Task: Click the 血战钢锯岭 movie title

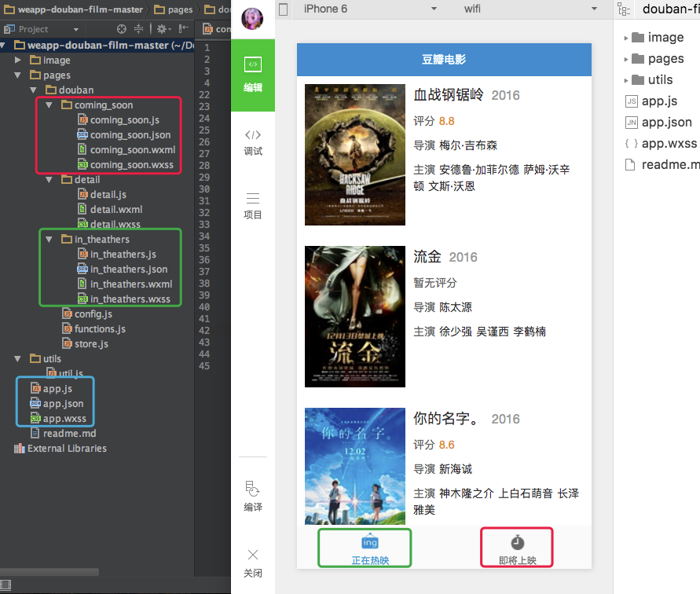Action: pyautogui.click(x=449, y=95)
